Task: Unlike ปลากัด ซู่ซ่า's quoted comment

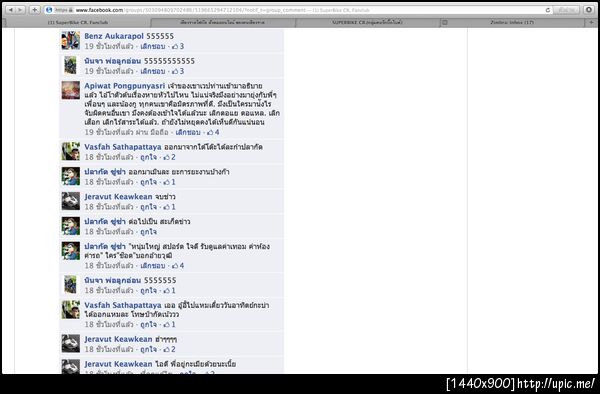Action: click(x=152, y=265)
